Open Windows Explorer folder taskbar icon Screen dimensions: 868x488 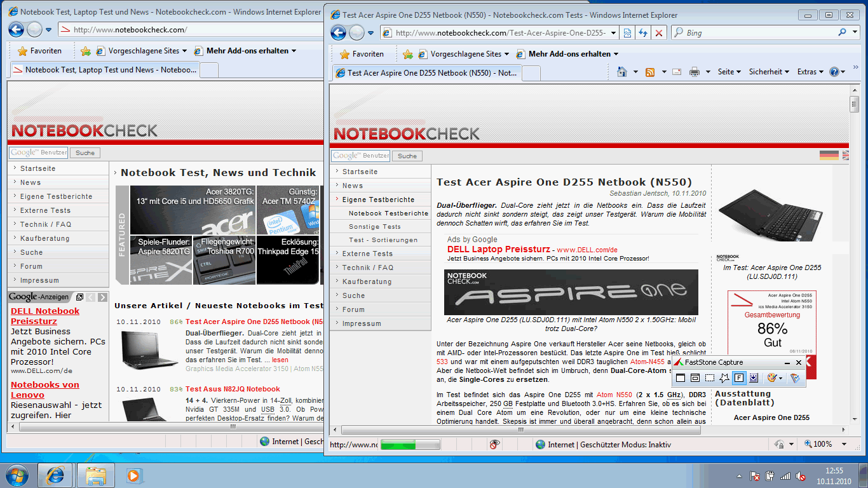pos(96,475)
